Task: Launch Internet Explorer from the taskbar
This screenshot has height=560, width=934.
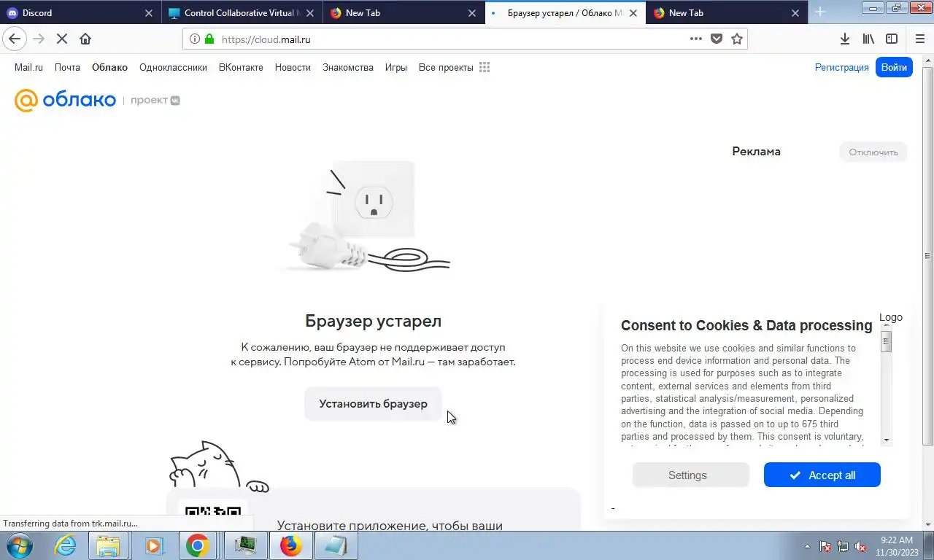Action: 65,545
